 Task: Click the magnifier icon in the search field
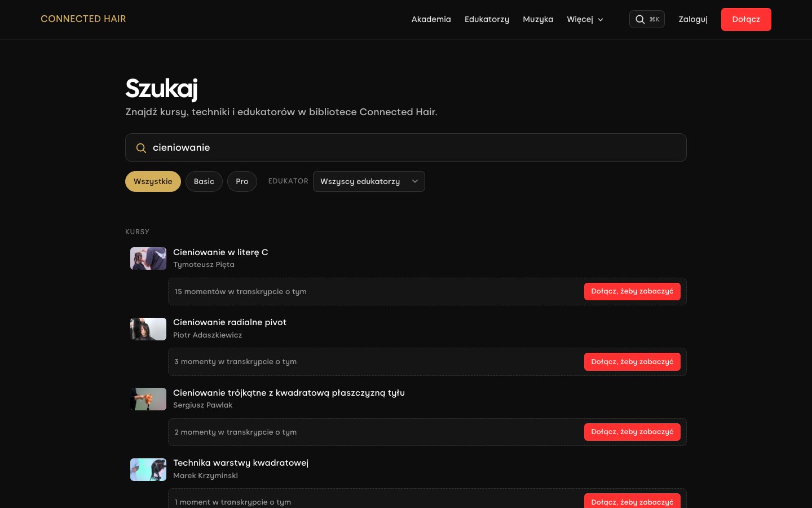pos(141,148)
